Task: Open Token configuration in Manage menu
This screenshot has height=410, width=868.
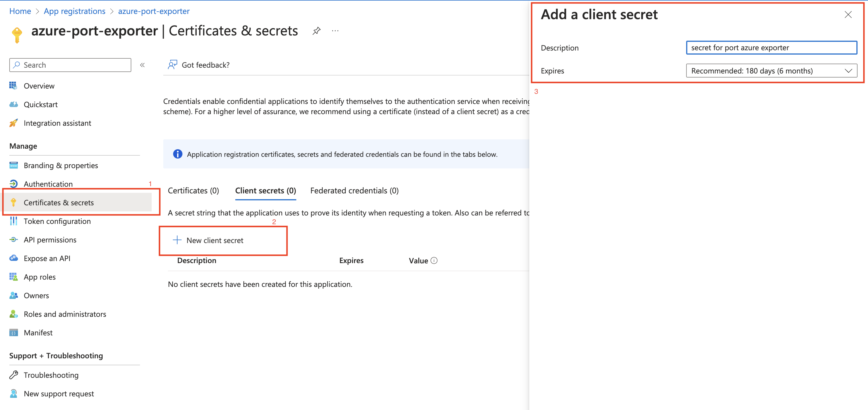Action: [57, 221]
